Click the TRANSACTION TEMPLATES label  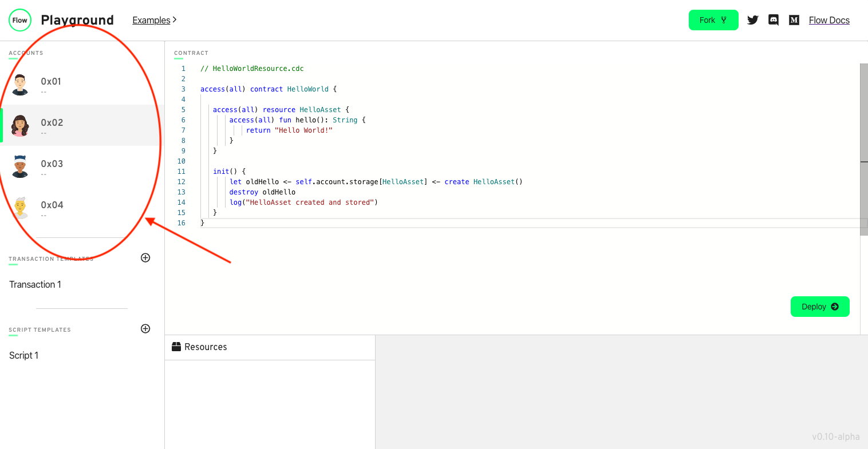click(x=51, y=259)
